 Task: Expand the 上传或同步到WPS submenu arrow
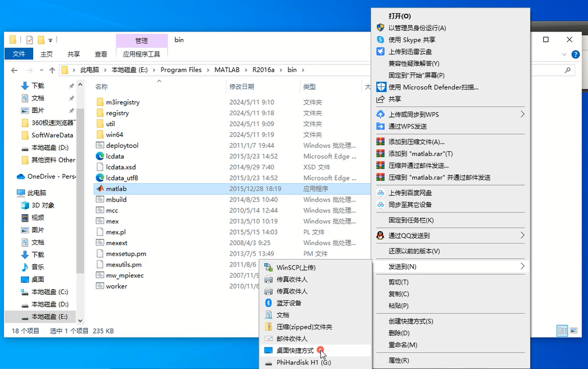522,114
